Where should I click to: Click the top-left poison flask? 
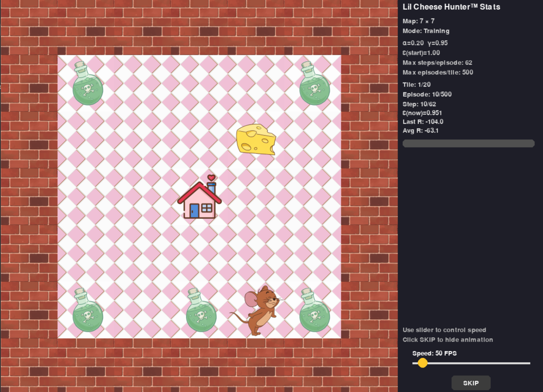87,85
